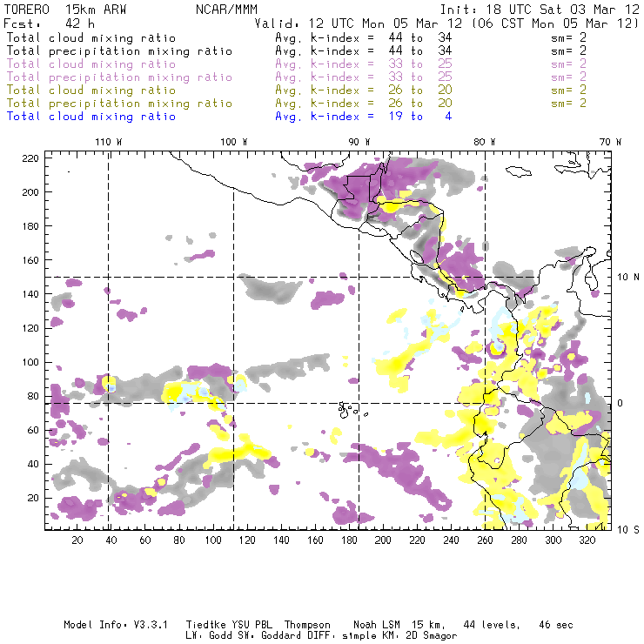This screenshot has width=644, height=644.
Task: Click the 'Valid: 12 UTC Mon 05 Mar 12' text
Action: click(359, 23)
